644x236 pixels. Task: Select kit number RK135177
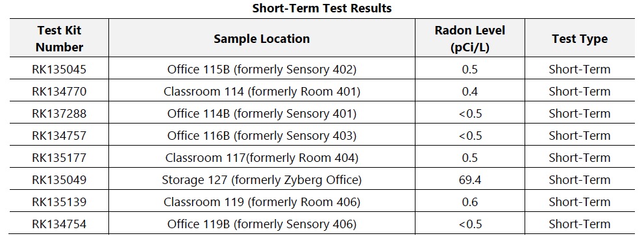pyautogui.click(x=59, y=158)
